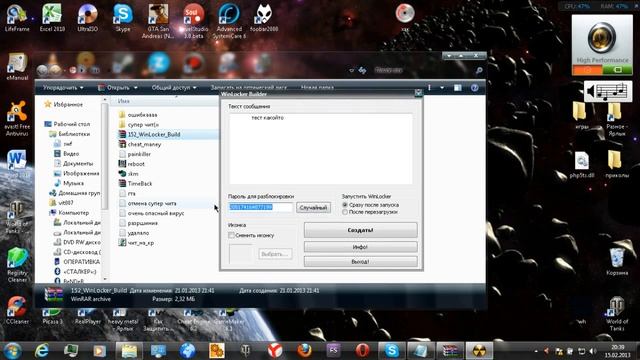The width and height of the screenshot is (640, 360).
Task: Click the 'Создать!' button
Action: point(360,230)
